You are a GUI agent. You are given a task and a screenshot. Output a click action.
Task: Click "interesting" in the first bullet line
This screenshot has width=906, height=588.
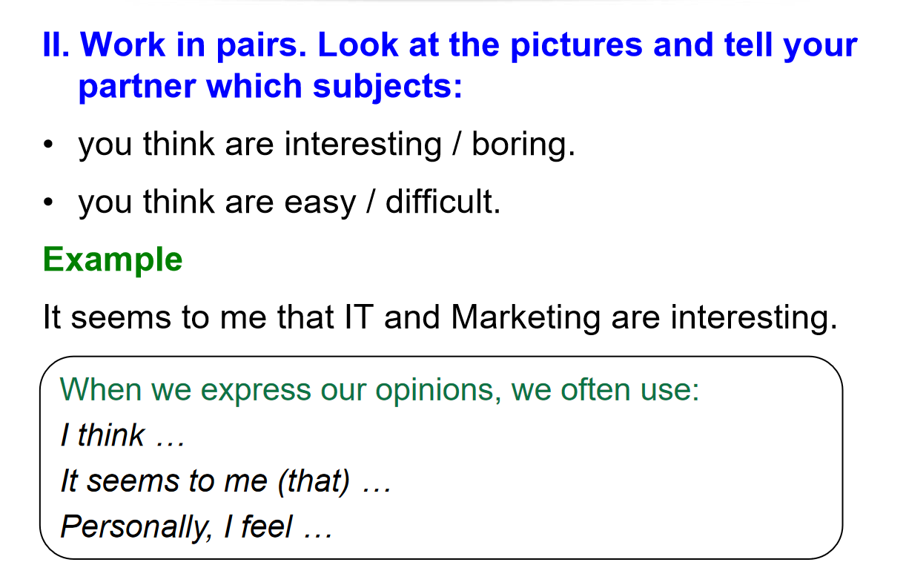tap(360, 144)
